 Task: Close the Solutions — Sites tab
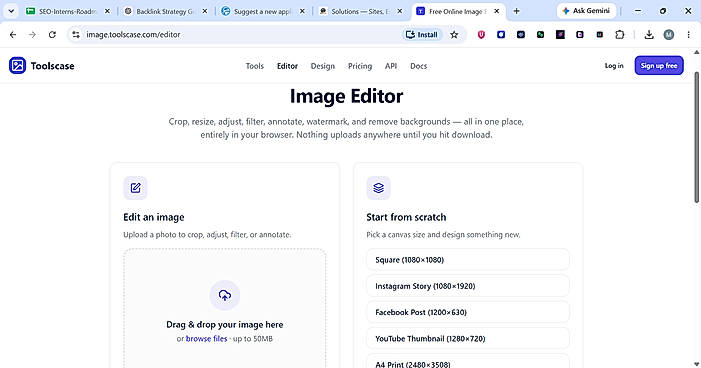pos(400,11)
